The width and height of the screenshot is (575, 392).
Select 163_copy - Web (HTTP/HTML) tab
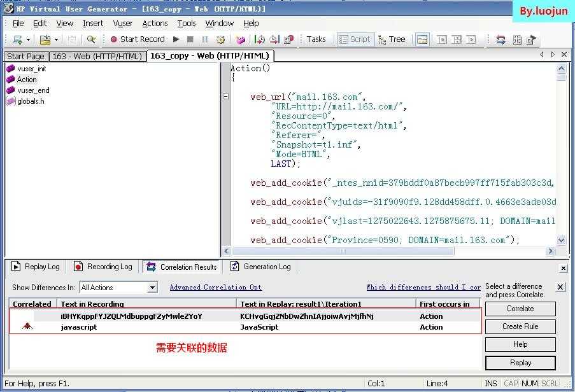[x=209, y=56]
